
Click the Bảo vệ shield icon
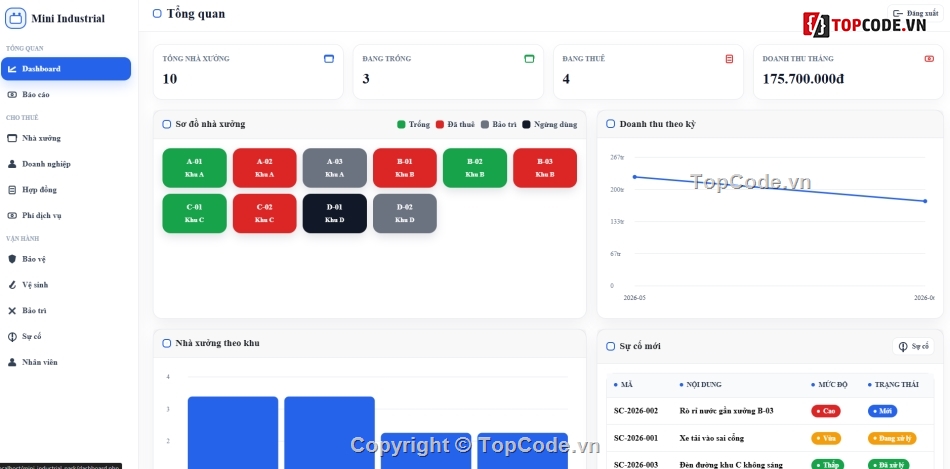(12, 259)
